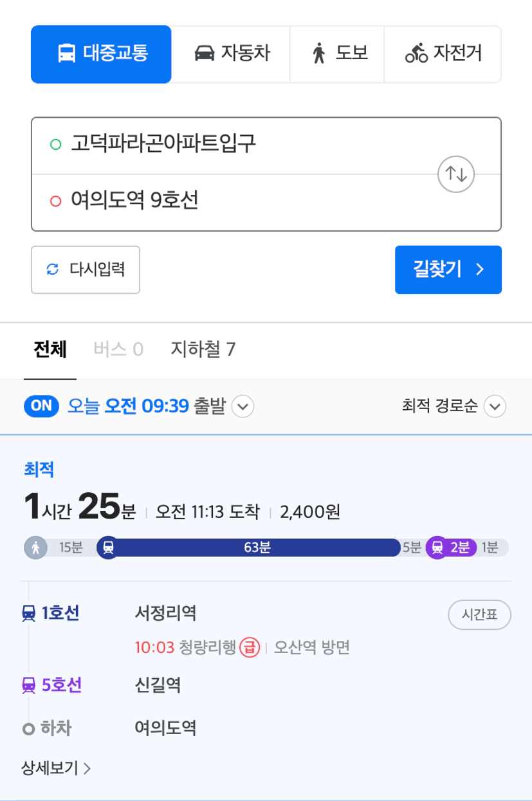The image size is (532, 801).
Task: Click the 길찾기 search button
Action: click(448, 270)
